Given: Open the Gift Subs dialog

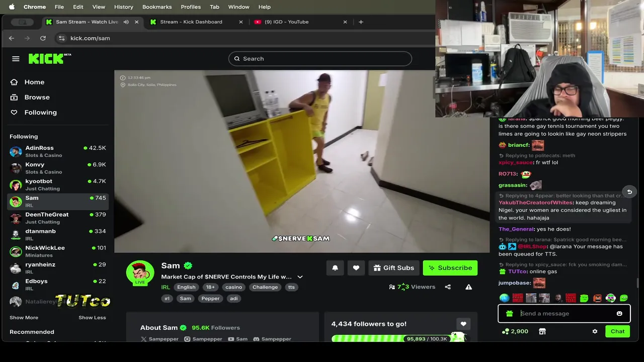Looking at the screenshot, I should 394,268.
